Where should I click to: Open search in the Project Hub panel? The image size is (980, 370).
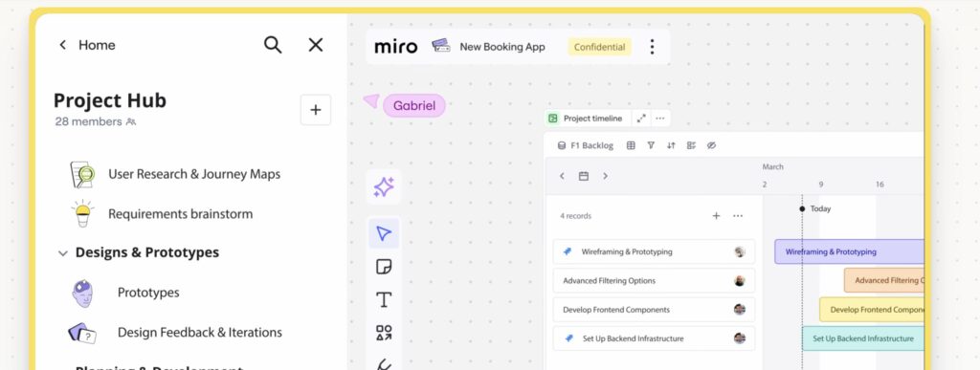273,45
